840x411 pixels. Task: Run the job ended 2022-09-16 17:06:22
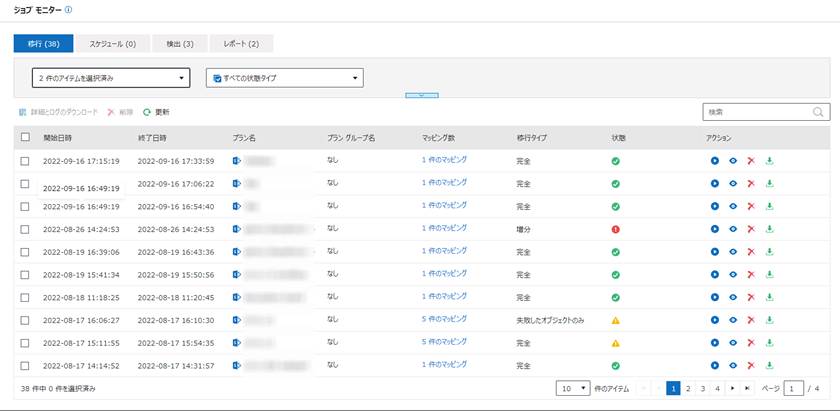(715, 183)
